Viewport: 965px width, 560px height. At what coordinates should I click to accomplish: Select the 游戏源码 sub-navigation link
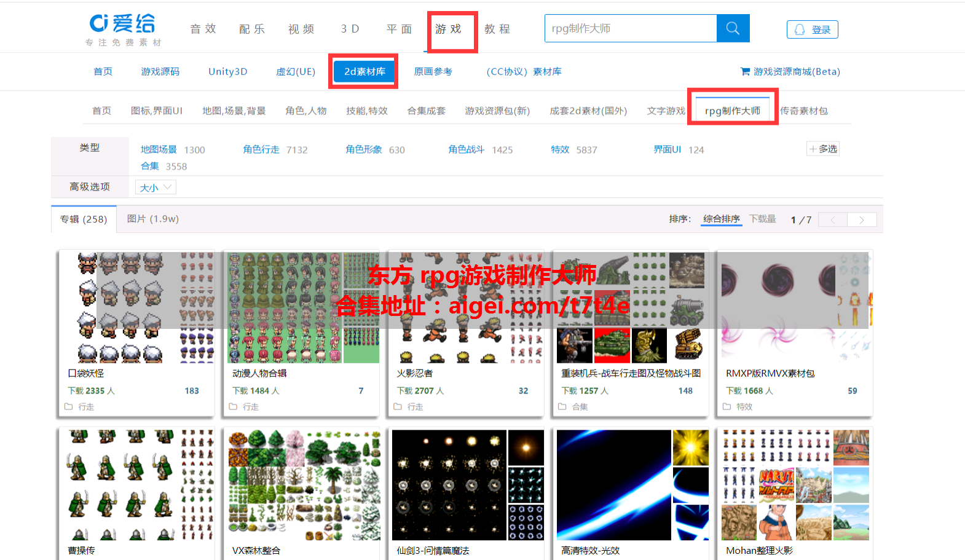click(x=160, y=71)
